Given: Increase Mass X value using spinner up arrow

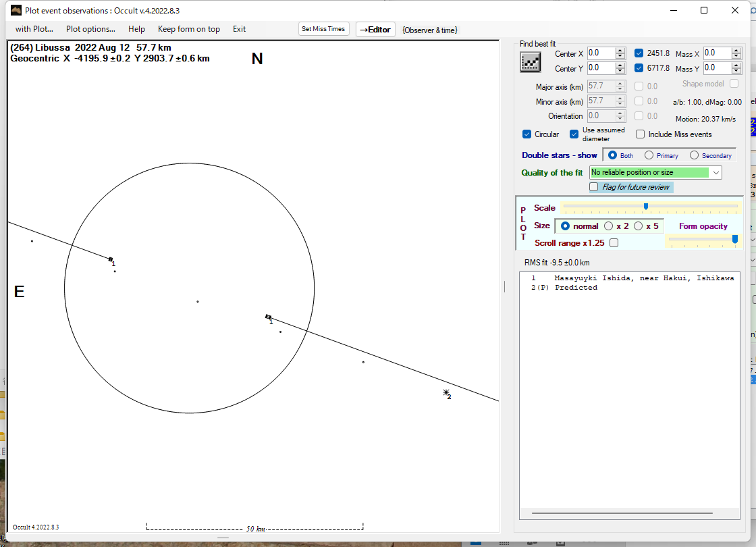Looking at the screenshot, I should [736, 51].
